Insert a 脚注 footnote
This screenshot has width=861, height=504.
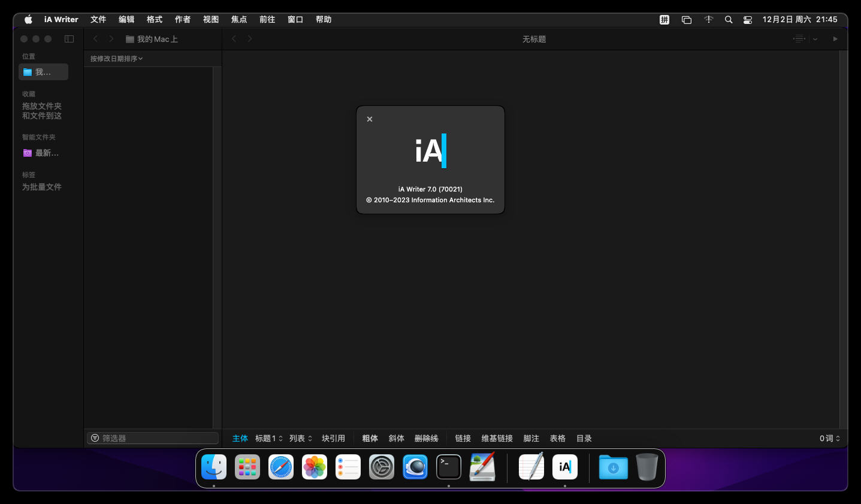[x=531, y=438]
